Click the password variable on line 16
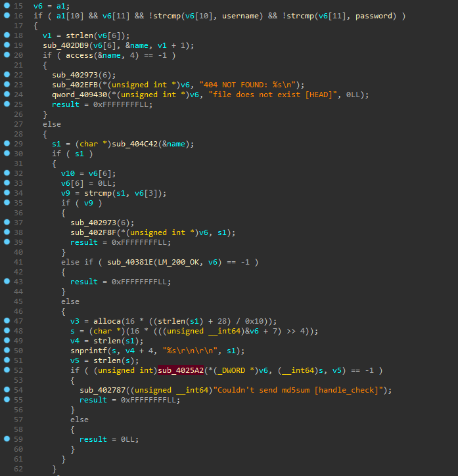This screenshot has width=458, height=476. 374,16
